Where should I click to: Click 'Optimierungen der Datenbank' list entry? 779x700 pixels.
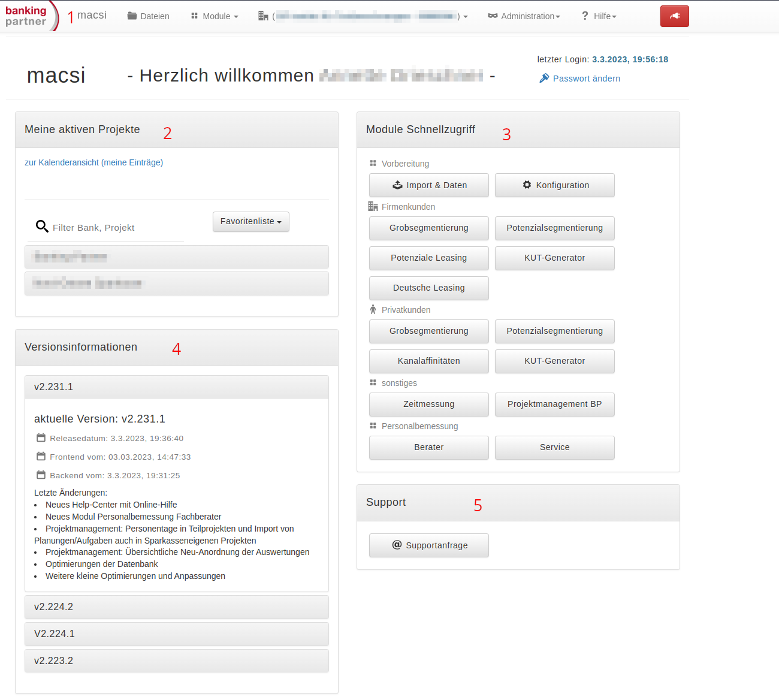point(102,564)
